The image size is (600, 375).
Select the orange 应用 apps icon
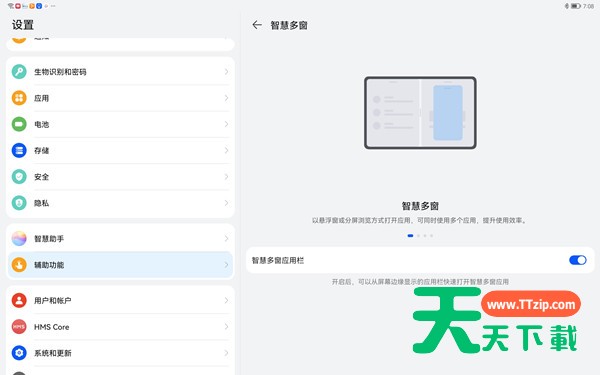19,98
